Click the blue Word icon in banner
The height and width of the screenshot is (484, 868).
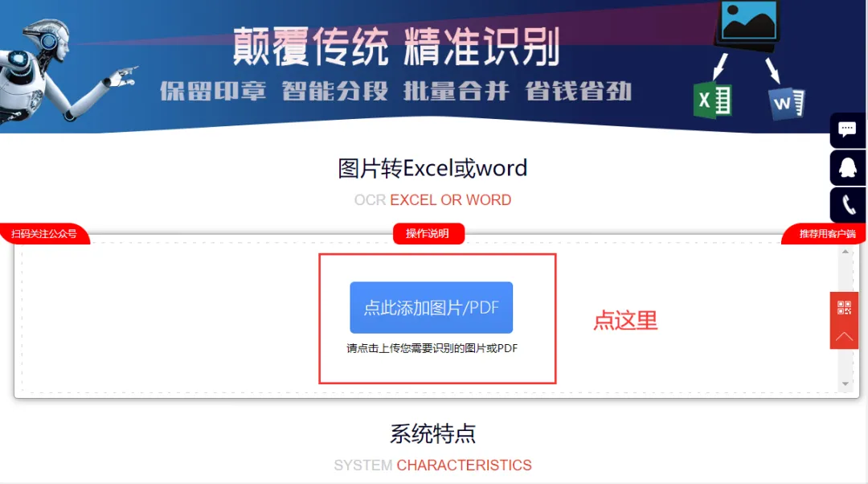click(787, 103)
